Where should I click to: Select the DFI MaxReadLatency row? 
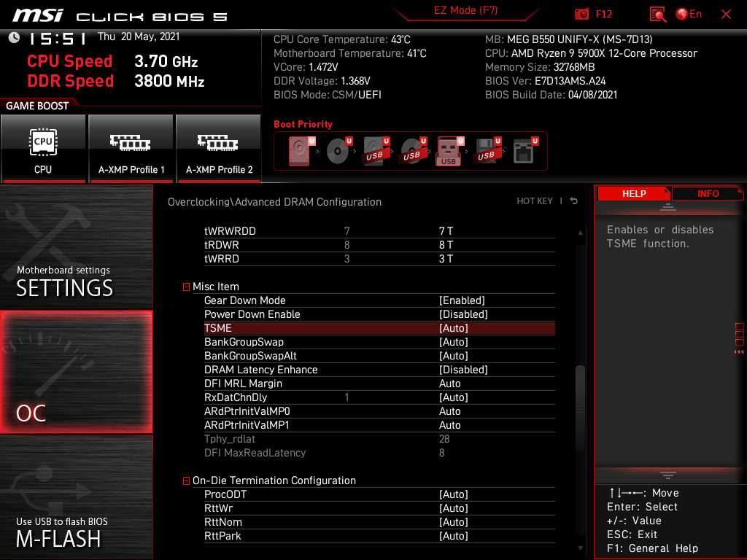pyautogui.click(x=379, y=452)
